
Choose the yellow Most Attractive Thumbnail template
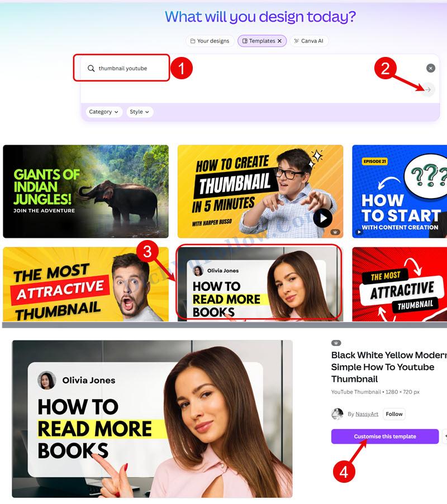click(85, 285)
